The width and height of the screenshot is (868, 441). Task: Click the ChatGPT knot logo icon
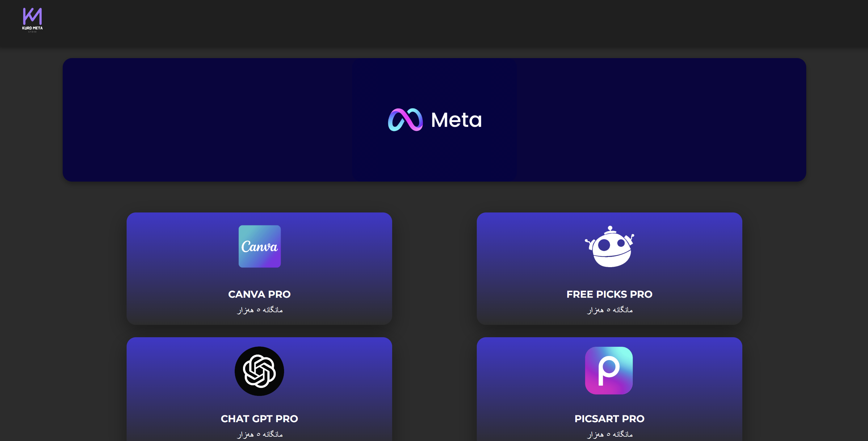[259, 371]
